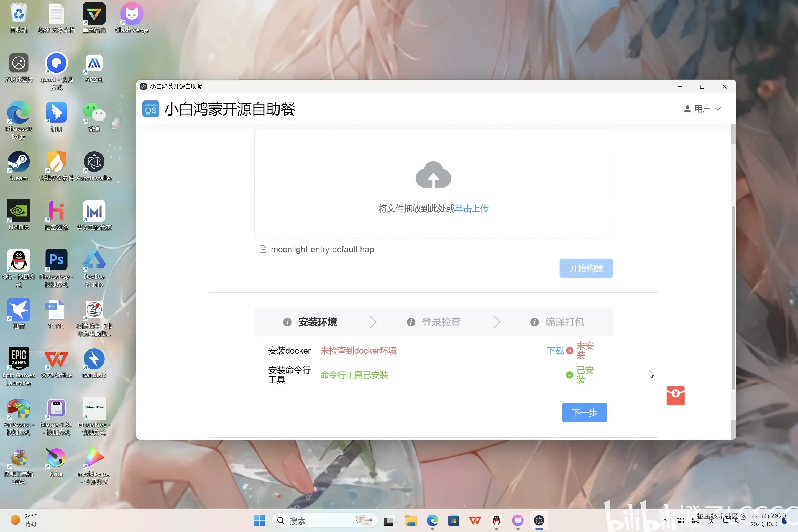Click the 单击上传 upload link
This screenshot has height=532, width=798.
(471, 208)
